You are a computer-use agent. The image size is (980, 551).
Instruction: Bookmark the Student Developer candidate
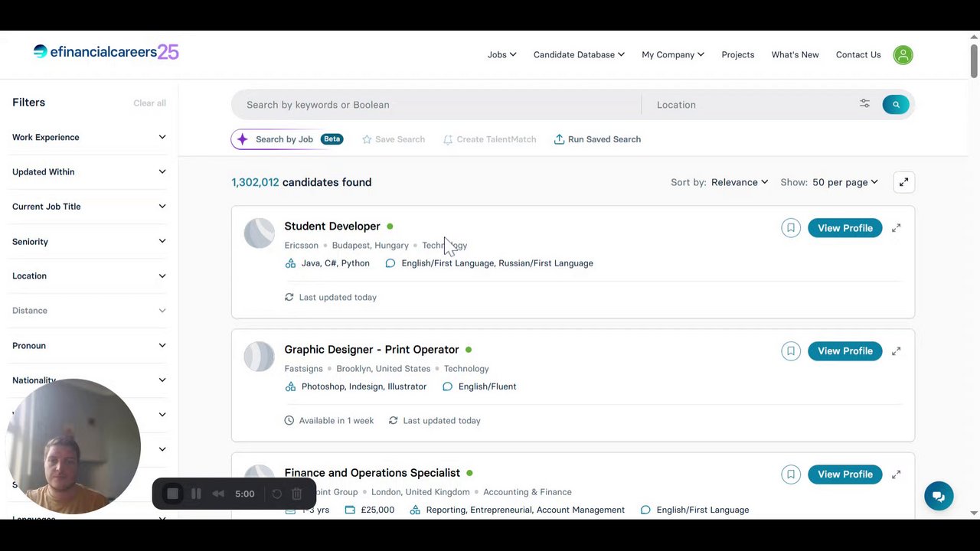point(791,228)
